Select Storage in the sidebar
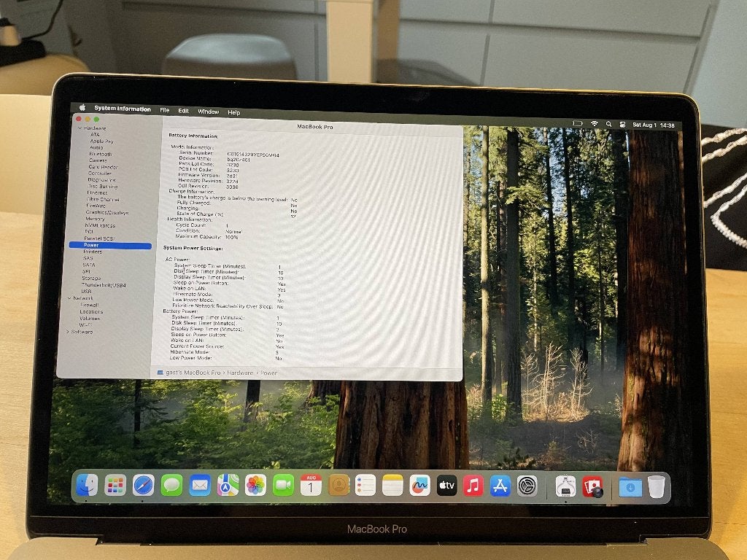The height and width of the screenshot is (560, 747). coord(91,278)
